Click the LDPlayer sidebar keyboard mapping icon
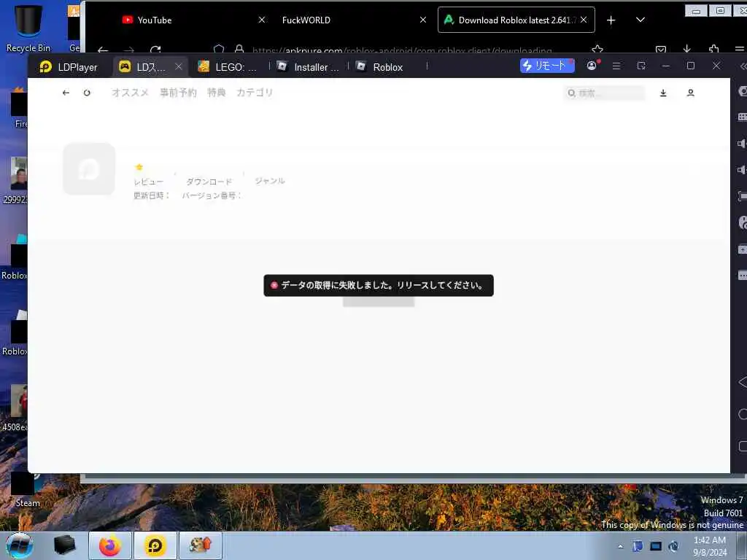This screenshot has height=560, width=747. point(742,117)
